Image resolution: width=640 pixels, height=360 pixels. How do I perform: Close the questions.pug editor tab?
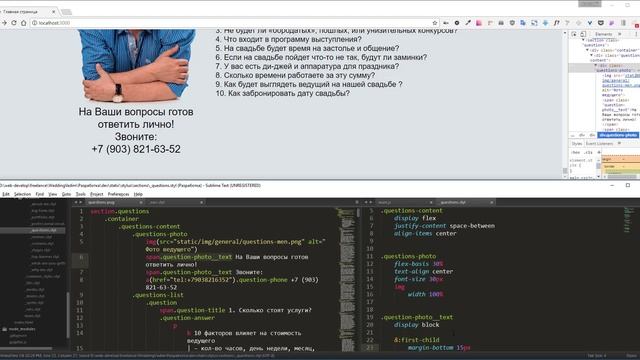[141, 202]
